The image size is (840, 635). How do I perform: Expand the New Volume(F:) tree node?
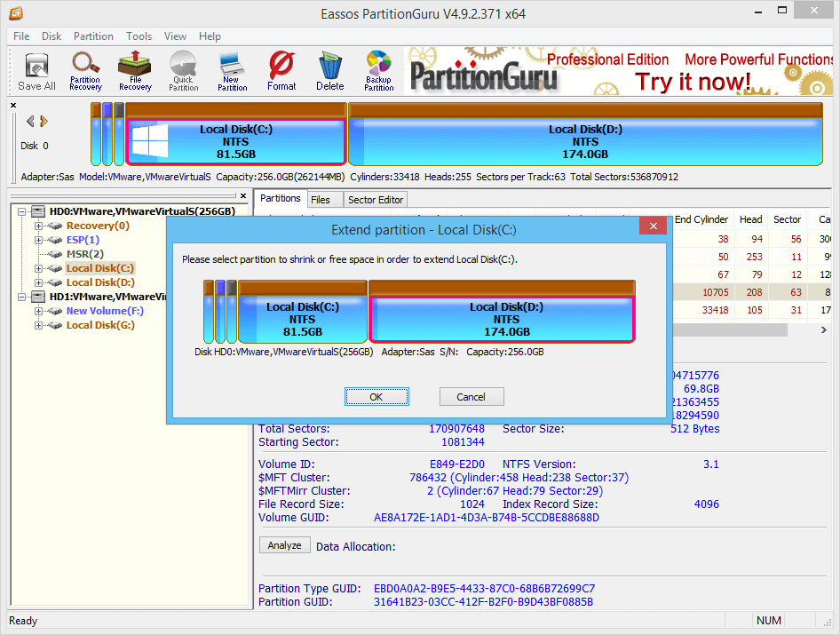pyautogui.click(x=38, y=312)
